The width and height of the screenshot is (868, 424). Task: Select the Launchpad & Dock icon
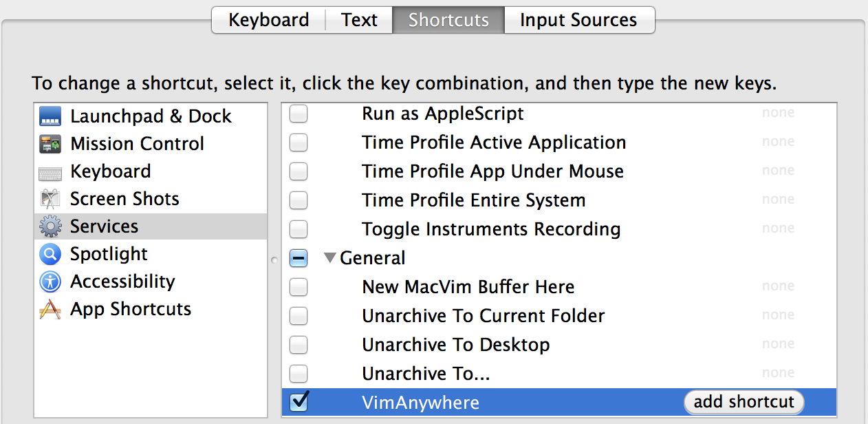tap(50, 116)
